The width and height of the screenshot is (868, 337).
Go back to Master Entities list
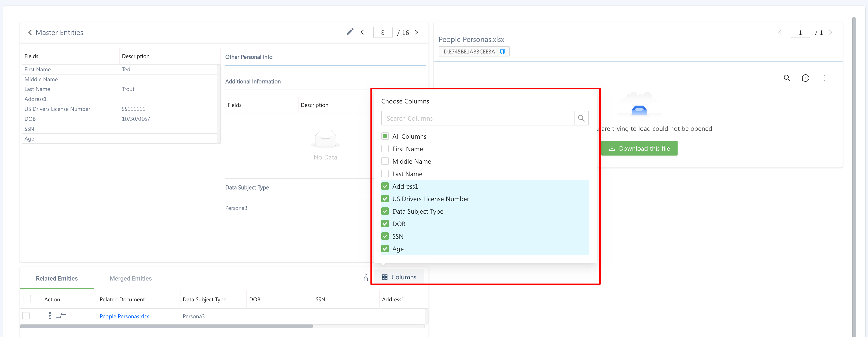click(x=30, y=32)
